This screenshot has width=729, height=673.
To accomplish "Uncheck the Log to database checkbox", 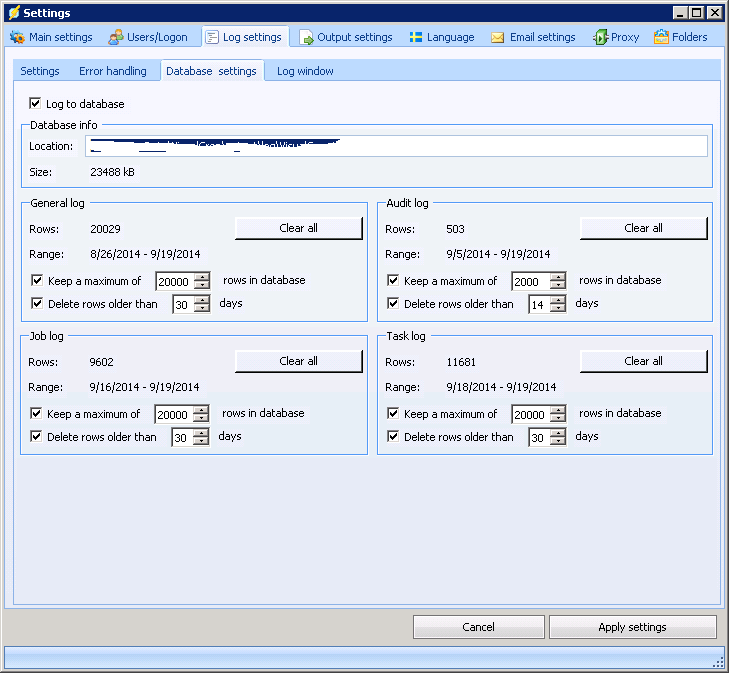I will coord(36,103).
